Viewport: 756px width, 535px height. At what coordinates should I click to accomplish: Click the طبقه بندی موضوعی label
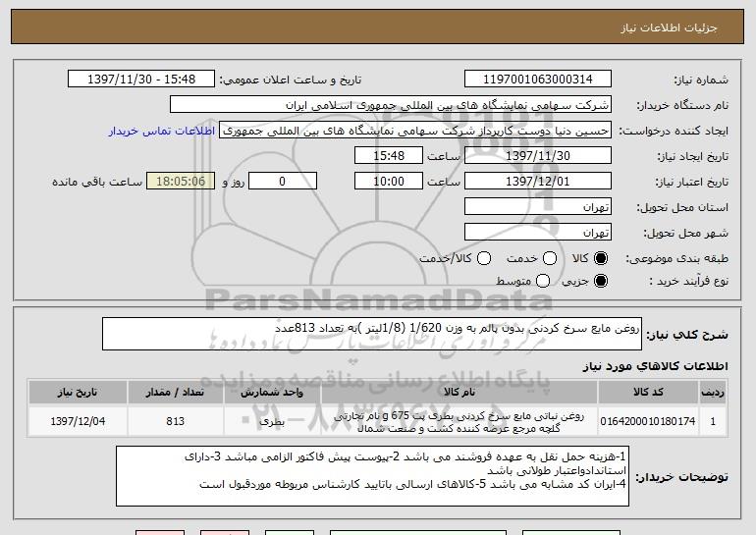click(x=676, y=259)
